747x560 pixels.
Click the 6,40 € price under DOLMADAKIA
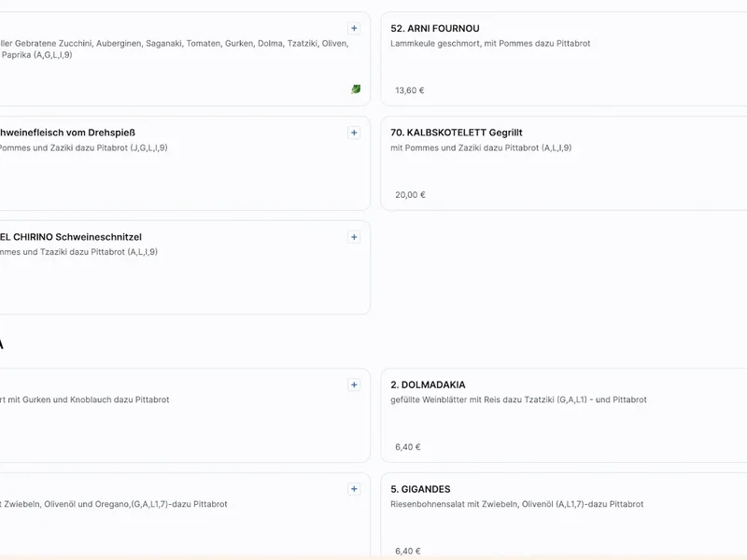406,446
